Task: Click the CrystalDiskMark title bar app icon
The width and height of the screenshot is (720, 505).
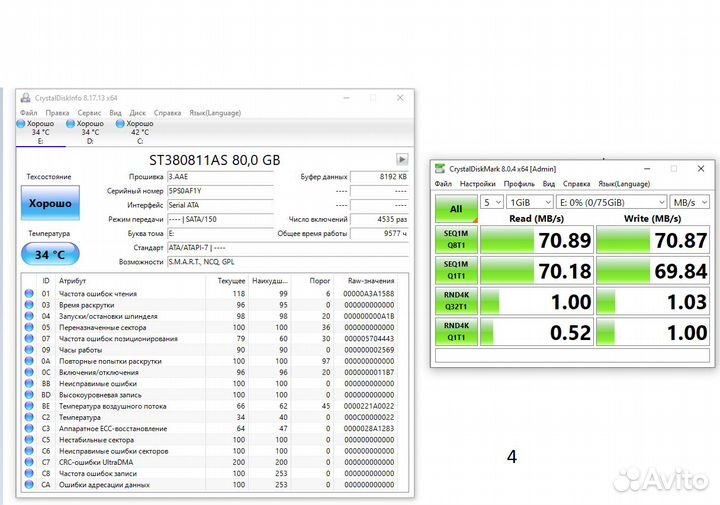Action: [440, 168]
